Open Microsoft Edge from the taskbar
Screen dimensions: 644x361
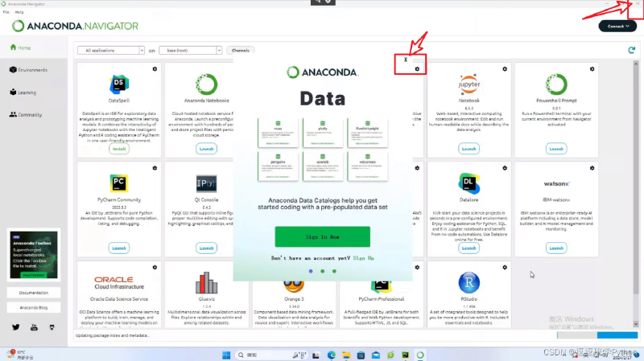click(332, 355)
